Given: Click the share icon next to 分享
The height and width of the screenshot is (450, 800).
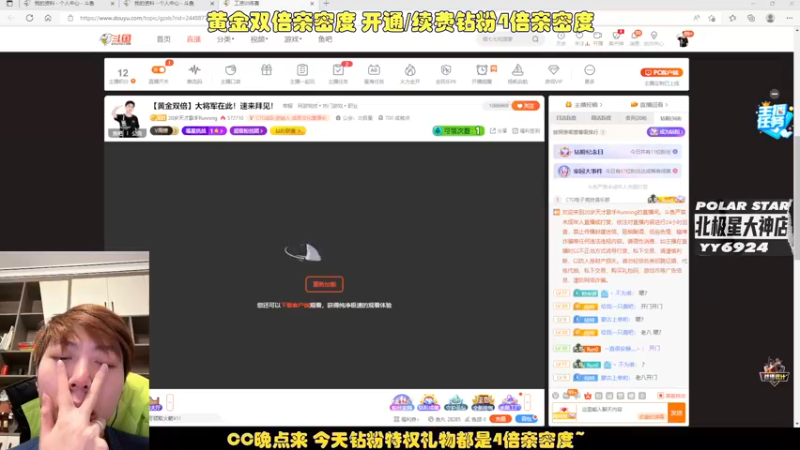Looking at the screenshot, I should point(493,131).
